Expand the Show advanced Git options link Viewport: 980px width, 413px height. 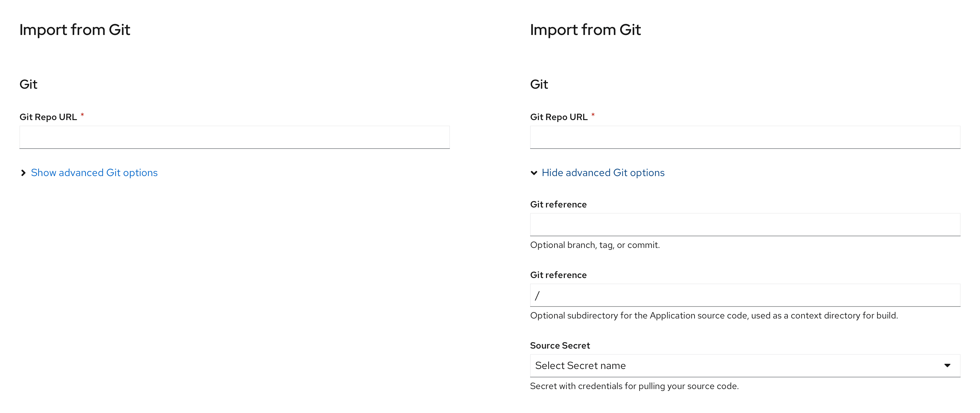pos(94,173)
